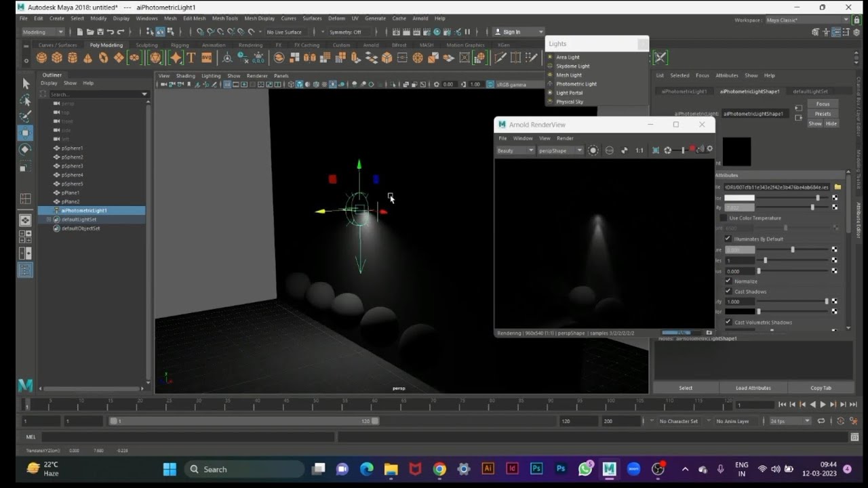Toggle the Normalize checkbox
The image size is (868, 488).
[x=728, y=281]
